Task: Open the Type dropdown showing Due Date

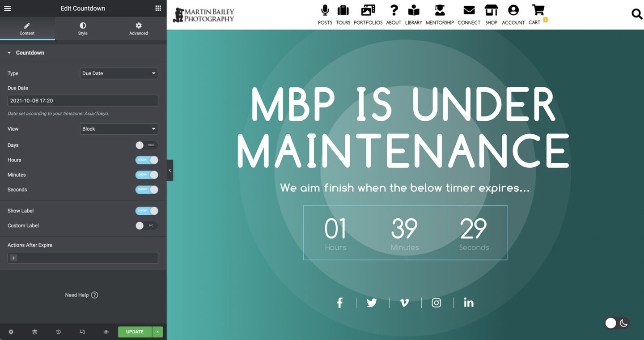Action: click(119, 73)
